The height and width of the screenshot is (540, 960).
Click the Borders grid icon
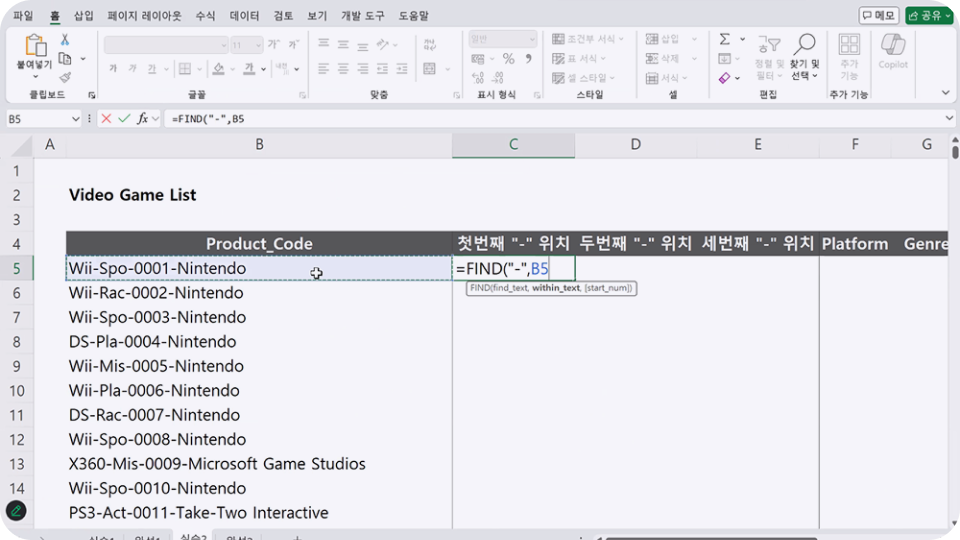pyautogui.click(x=185, y=69)
